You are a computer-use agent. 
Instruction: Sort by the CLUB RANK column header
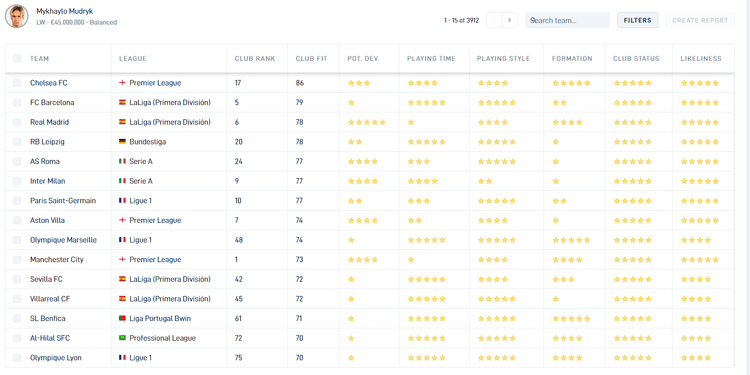coord(255,58)
